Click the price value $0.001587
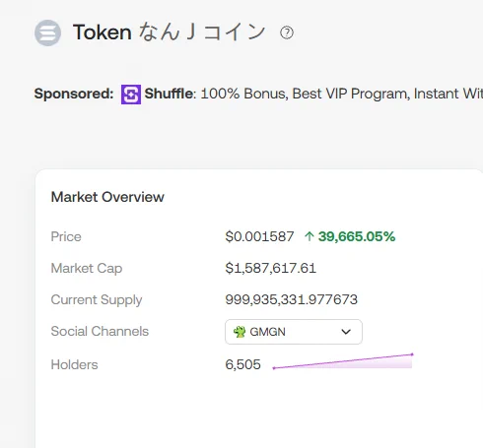The width and height of the screenshot is (483, 448). coord(259,236)
